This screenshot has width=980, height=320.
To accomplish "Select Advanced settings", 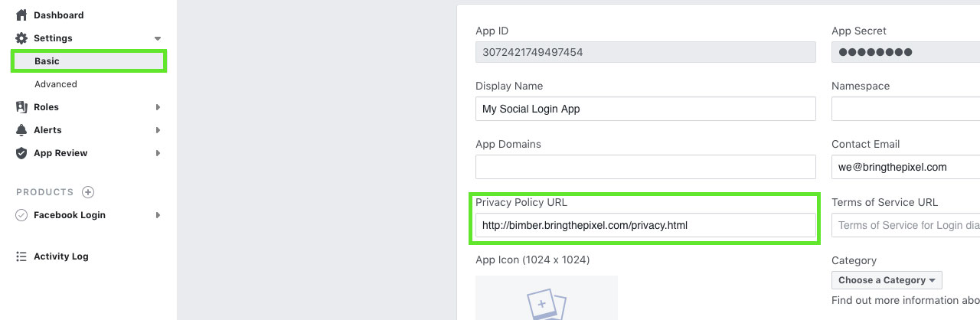I will [56, 84].
